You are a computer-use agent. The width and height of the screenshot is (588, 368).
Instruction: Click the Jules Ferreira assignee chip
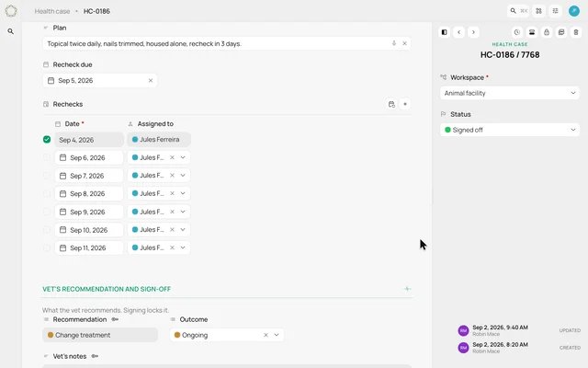(159, 139)
